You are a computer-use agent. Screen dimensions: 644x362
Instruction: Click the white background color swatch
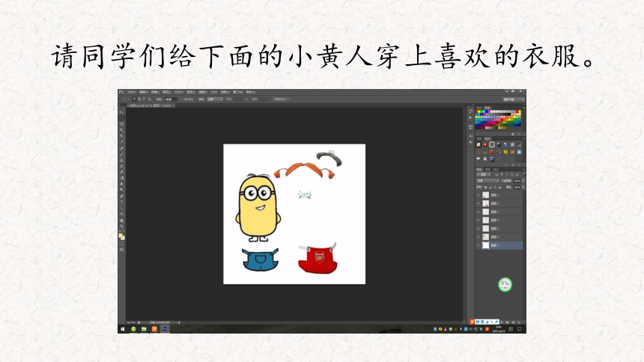(x=124, y=239)
